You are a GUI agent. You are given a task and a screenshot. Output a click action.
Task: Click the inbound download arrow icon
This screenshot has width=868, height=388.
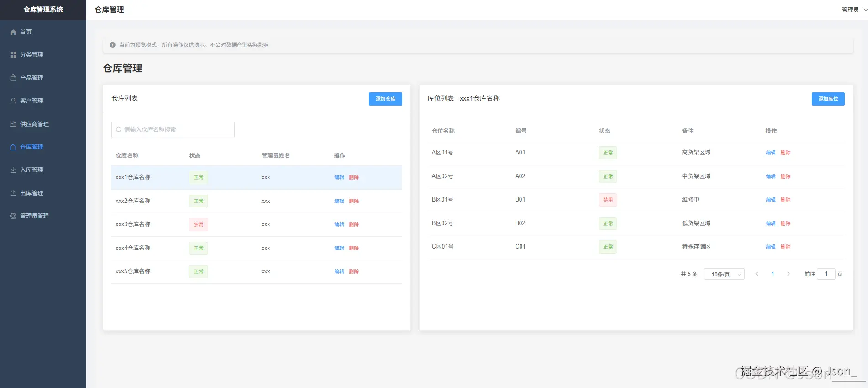pyautogui.click(x=13, y=170)
